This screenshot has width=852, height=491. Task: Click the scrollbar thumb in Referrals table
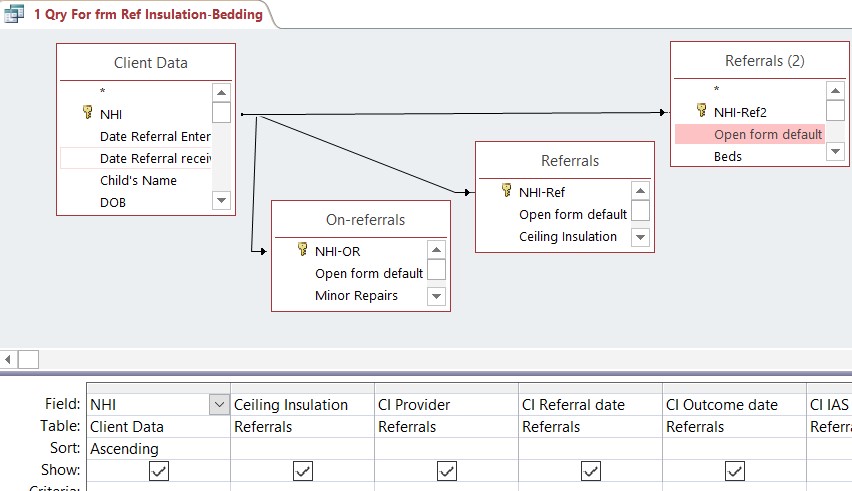[640, 210]
